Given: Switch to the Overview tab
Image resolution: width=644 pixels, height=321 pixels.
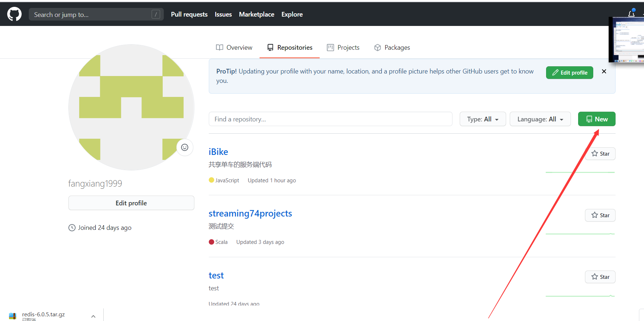Looking at the screenshot, I should click(x=234, y=48).
